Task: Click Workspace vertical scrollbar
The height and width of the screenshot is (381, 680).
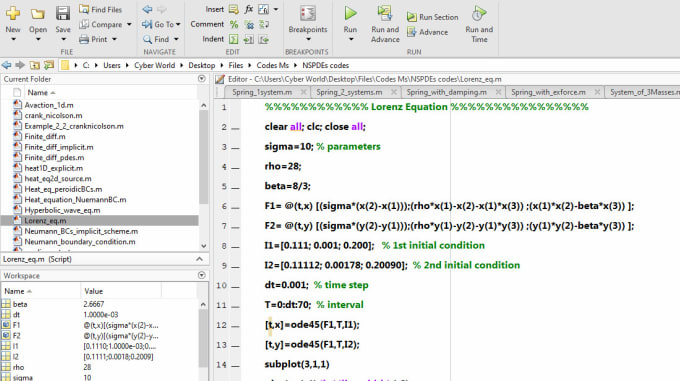Action: point(203,338)
